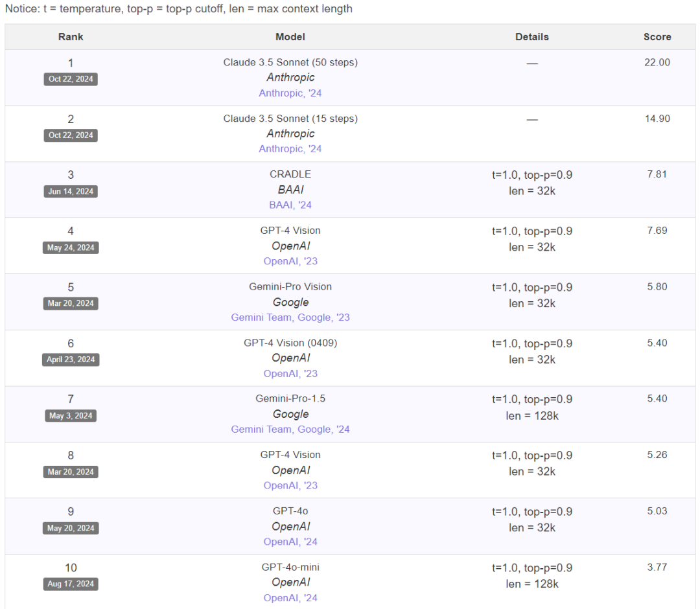Viewport: 700px width, 609px height.
Task: Click the May 24, 2024 date badge
Action: pos(71,247)
